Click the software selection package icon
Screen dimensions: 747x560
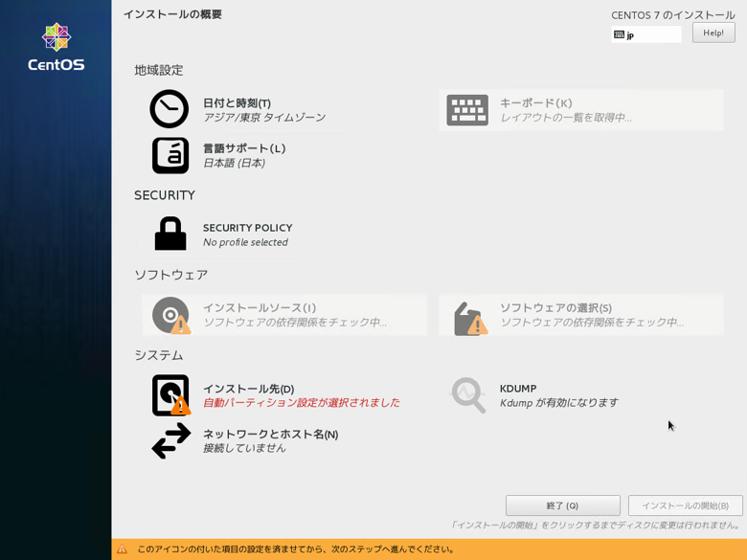470,319
